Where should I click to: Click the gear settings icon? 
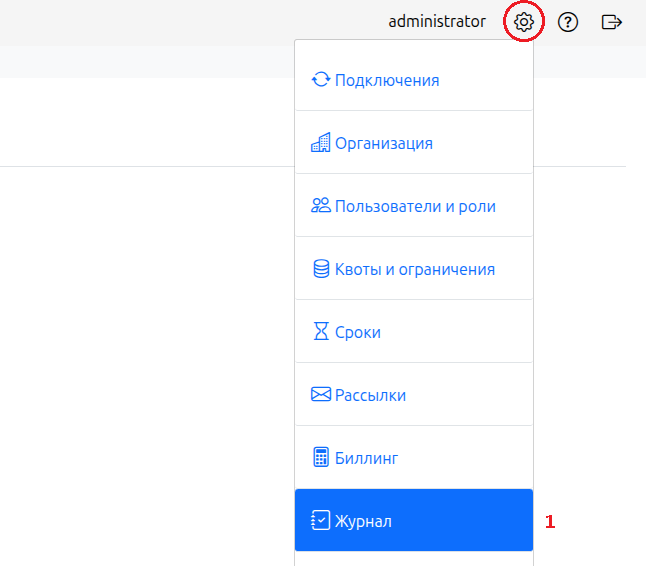click(x=524, y=21)
